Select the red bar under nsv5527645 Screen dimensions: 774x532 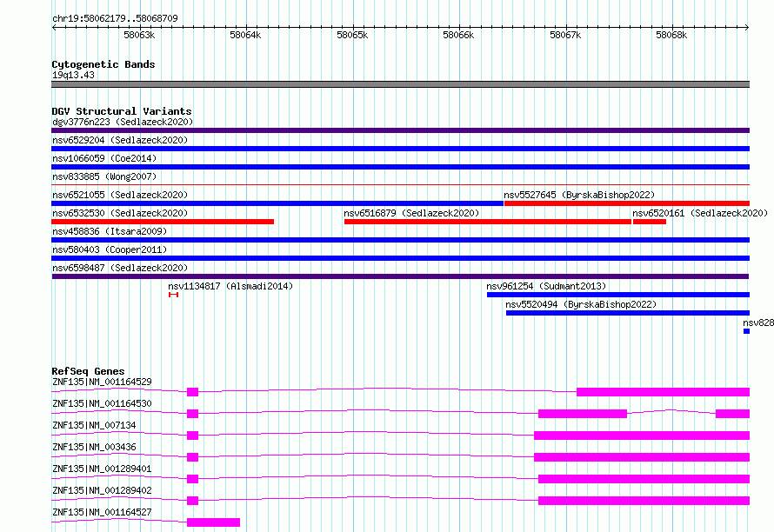[x=627, y=203]
